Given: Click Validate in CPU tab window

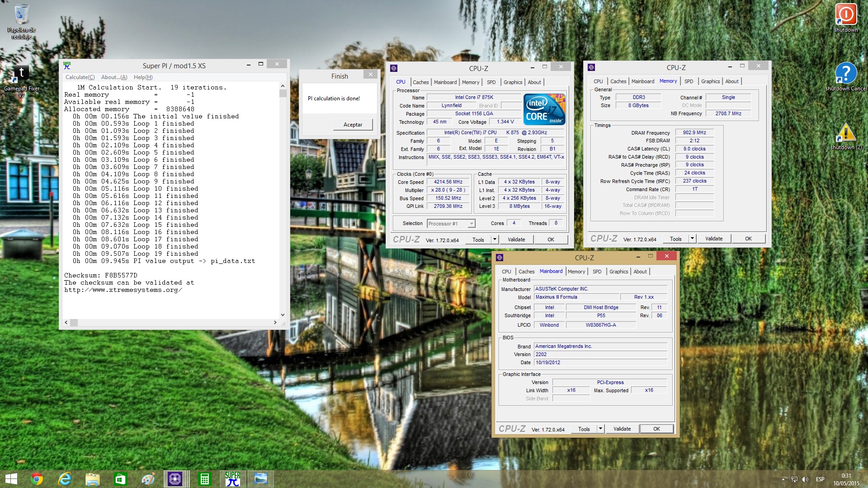Looking at the screenshot, I should (516, 240).
